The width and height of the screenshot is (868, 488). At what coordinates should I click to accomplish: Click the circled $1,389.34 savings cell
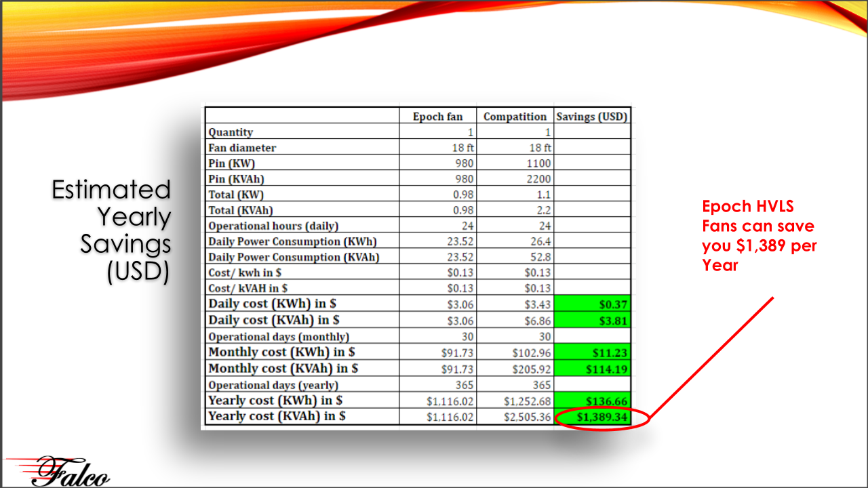pyautogui.click(x=593, y=417)
